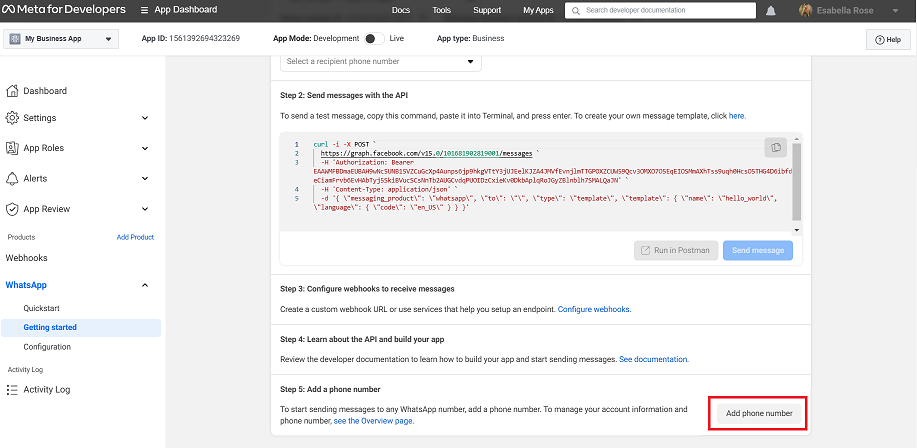
Task: Click the Settings gear icon in sidebar
Action: 12,118
